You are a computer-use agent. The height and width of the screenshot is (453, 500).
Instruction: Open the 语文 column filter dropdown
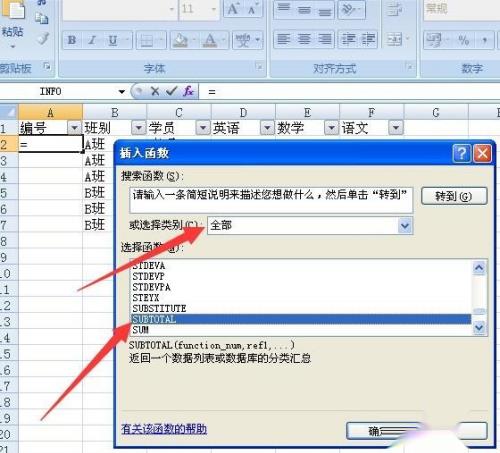coord(396,128)
